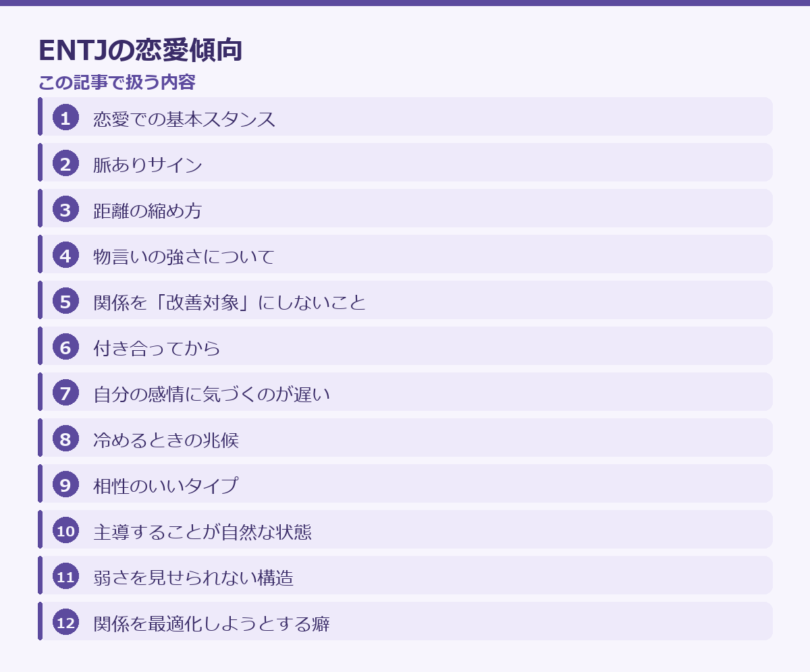This screenshot has height=672, width=810.
Task: Open the 恋愛での基本スタンス section
Action: coord(405,117)
